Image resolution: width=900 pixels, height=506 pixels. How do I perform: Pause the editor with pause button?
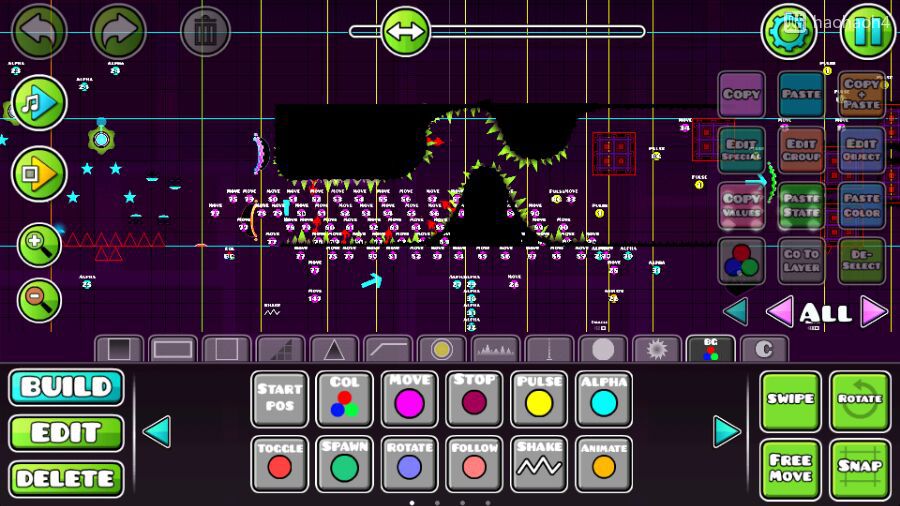coord(867,32)
